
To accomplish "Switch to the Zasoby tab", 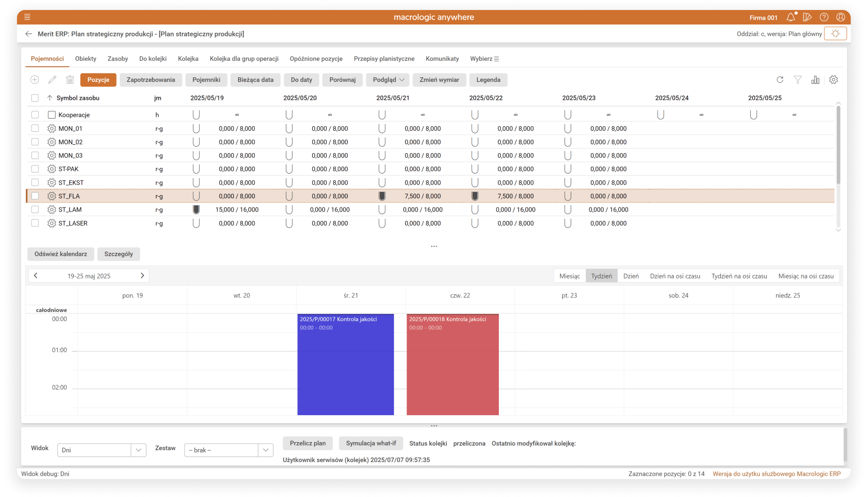I will tap(118, 58).
